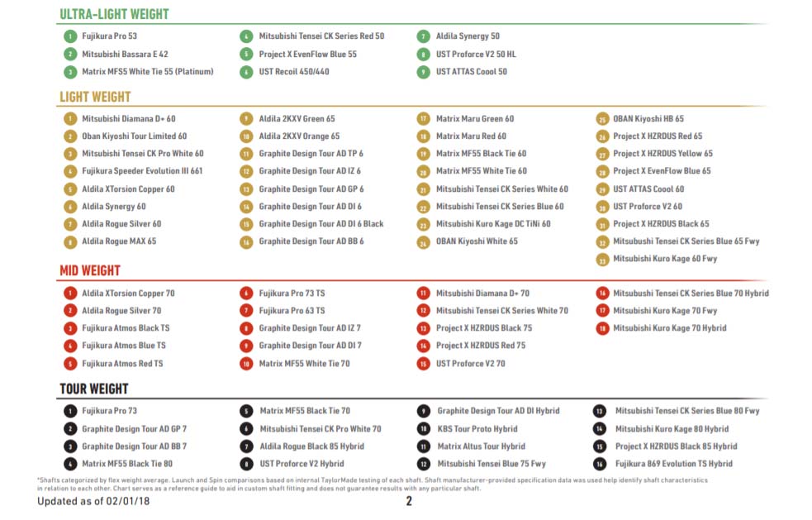
Task: Click the text "Graphite Design Tour AD DI Hybrid"
Action: tap(499, 411)
